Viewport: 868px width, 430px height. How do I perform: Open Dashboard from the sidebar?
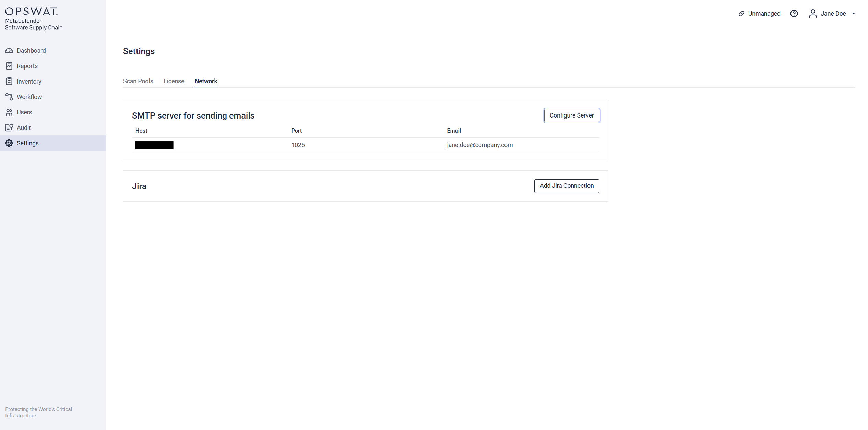tap(53, 51)
